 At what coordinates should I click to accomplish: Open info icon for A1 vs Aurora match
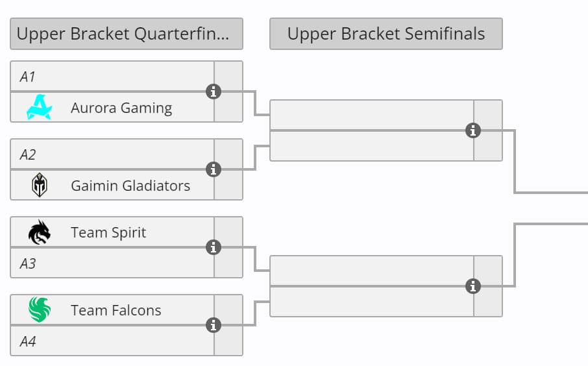(x=214, y=91)
